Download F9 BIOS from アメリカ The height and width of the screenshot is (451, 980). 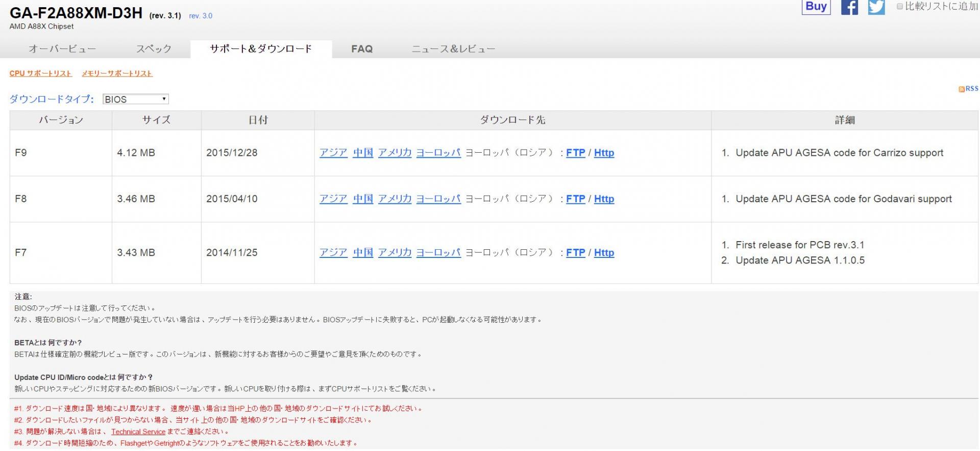395,153
